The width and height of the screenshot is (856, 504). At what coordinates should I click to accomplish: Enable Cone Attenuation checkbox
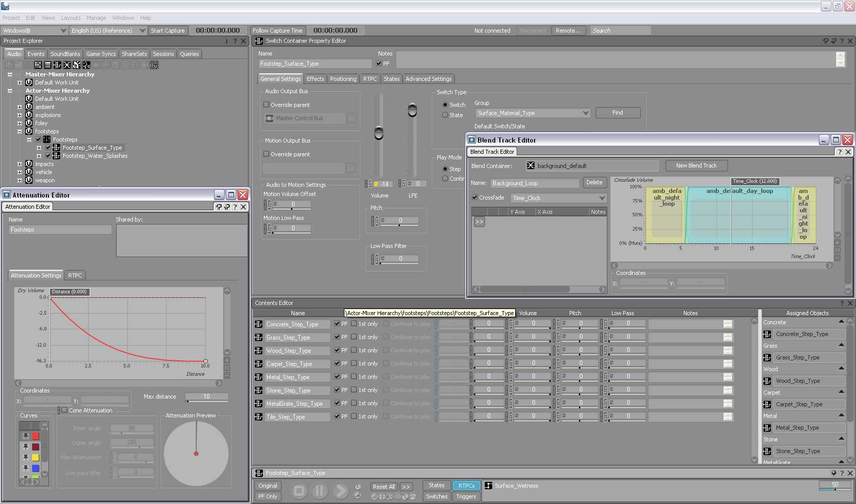coord(64,410)
